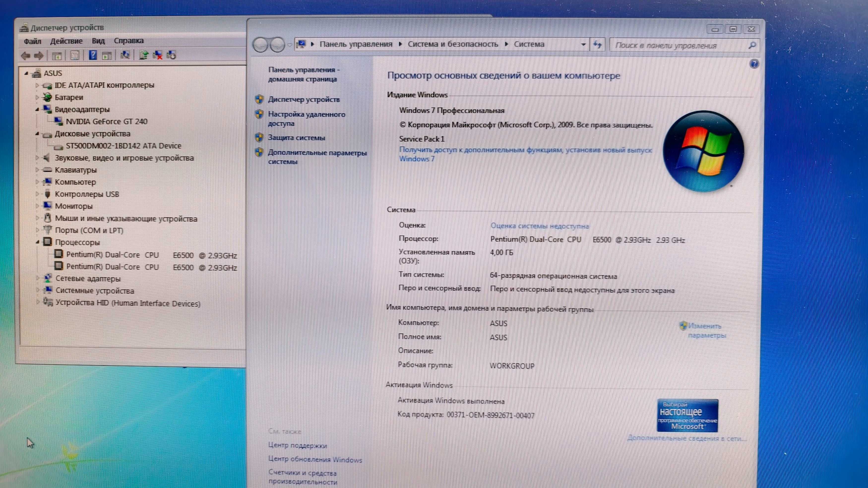Collapse the Дисковые устройства node
Viewport: 868px width, 488px height.
pos(37,134)
